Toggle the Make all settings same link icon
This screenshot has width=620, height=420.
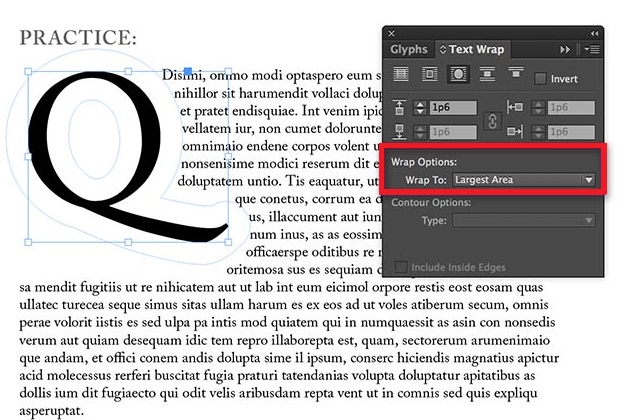coord(490,120)
